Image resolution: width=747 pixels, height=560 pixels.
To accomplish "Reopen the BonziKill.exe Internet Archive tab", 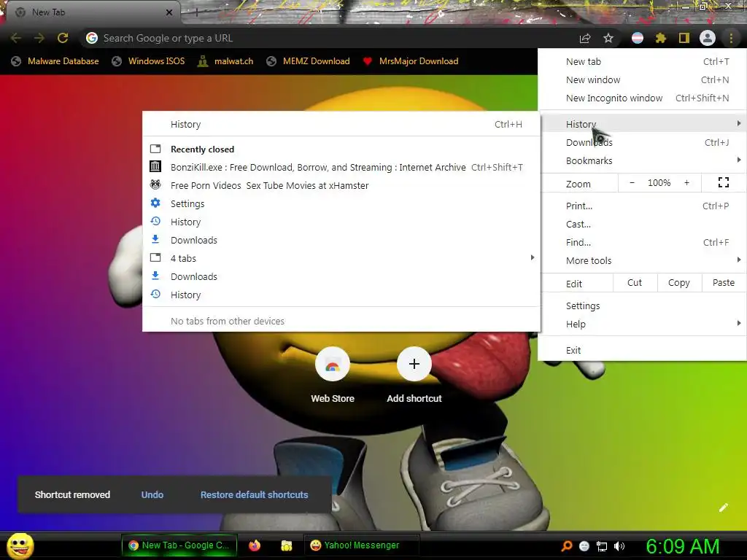I will click(341, 167).
